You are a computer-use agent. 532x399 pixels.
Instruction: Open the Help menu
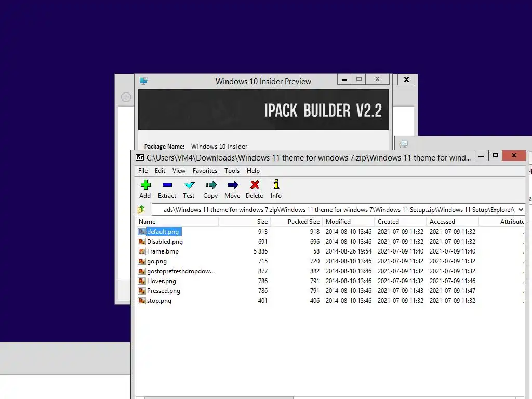[253, 170]
